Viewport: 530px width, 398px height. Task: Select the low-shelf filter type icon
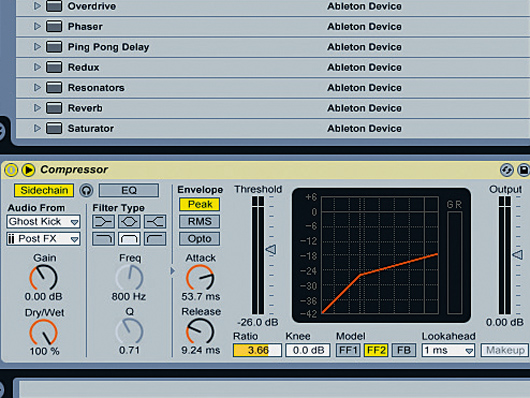103,222
